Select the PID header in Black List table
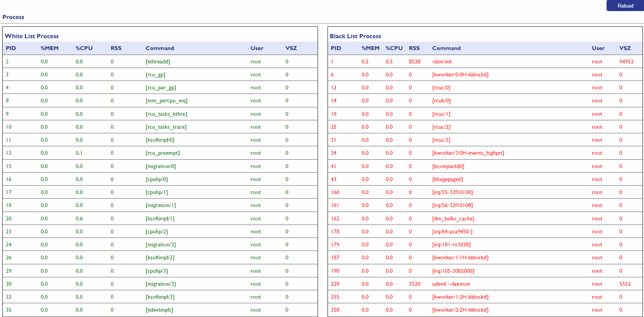This screenshot has width=644, height=317. tap(336, 48)
